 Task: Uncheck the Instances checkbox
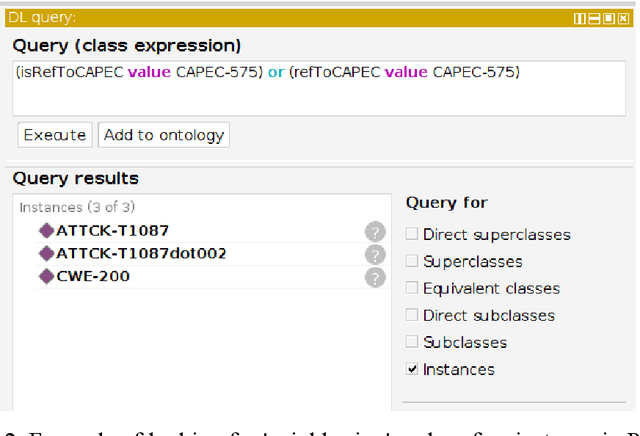(412, 370)
